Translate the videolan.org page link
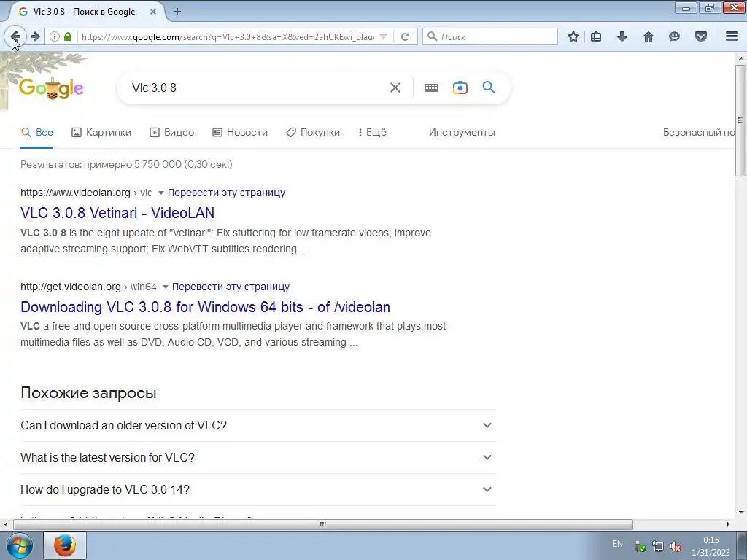 pyautogui.click(x=226, y=192)
